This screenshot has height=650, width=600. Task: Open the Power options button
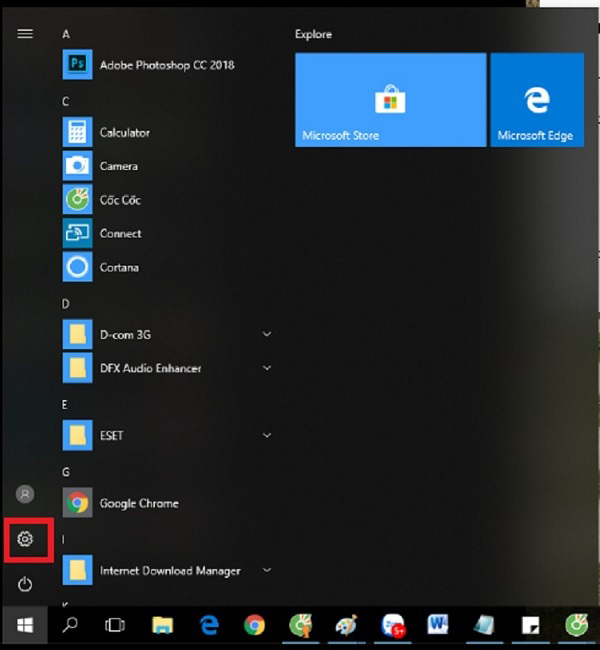coord(26,584)
